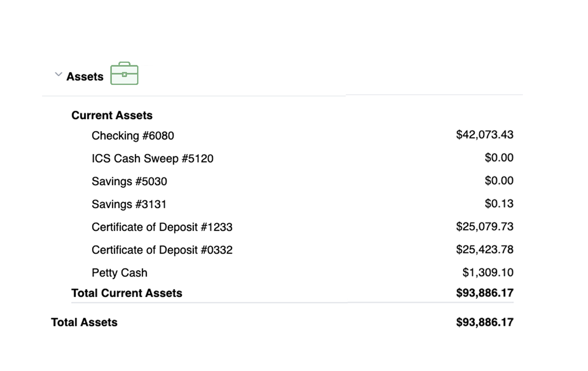Collapse the Assets section chevron
The width and height of the screenshot is (588, 371).
point(58,74)
